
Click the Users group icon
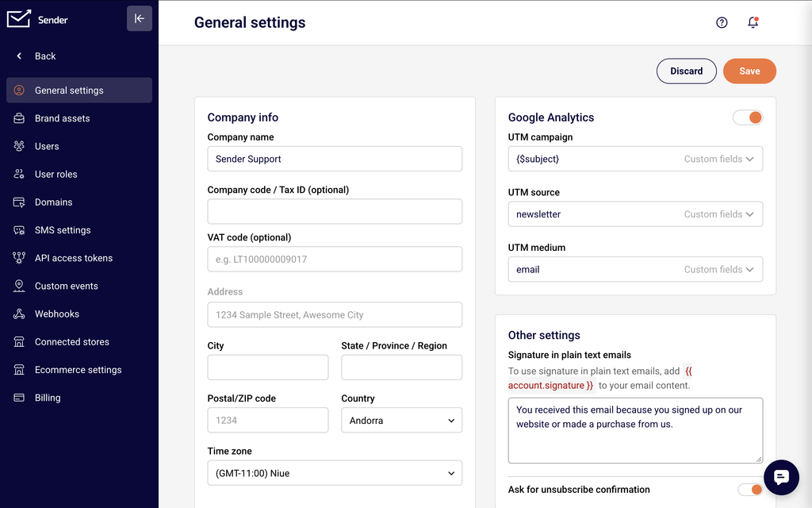pos(19,146)
